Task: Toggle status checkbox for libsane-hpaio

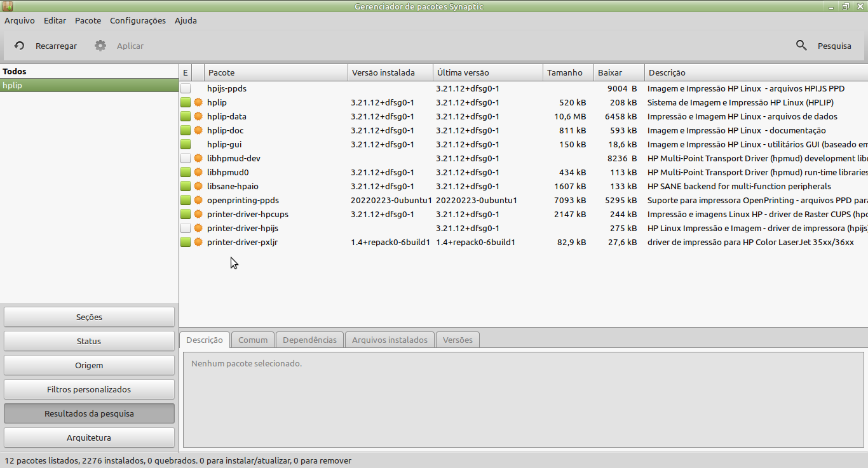Action: 186,186
